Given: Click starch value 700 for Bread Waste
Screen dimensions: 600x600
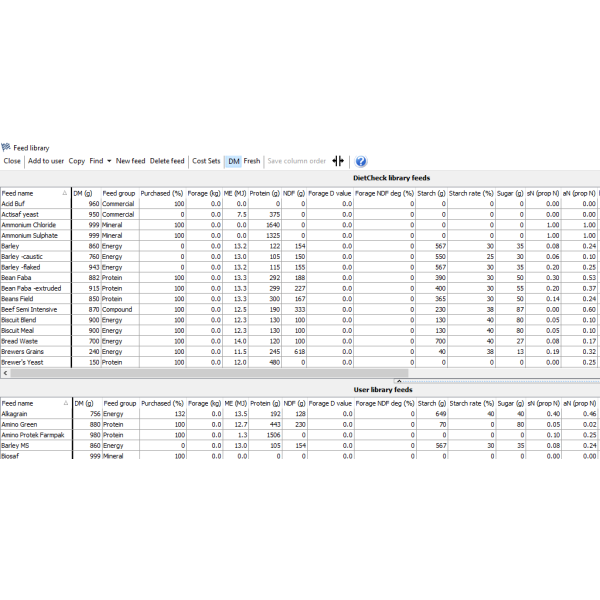Looking at the screenshot, I should pyautogui.click(x=440, y=341).
